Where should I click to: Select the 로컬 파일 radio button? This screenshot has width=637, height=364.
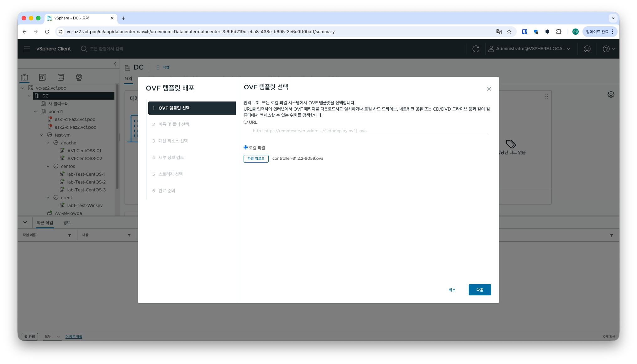pyautogui.click(x=245, y=148)
